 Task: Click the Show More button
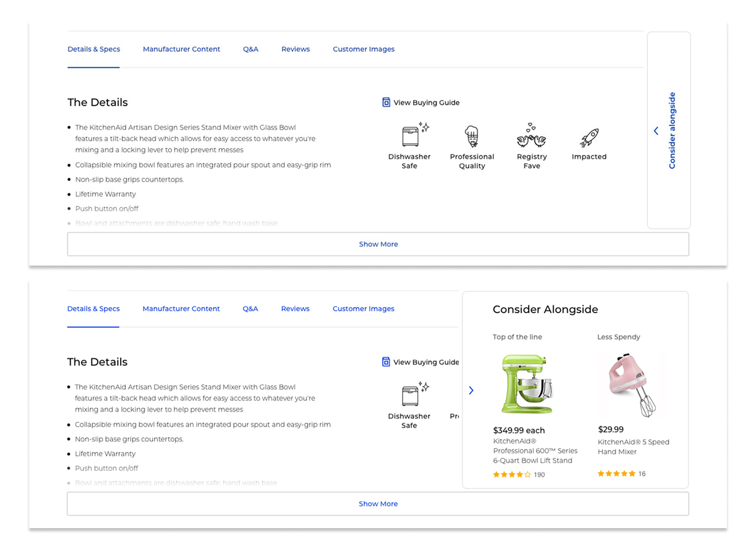pyautogui.click(x=378, y=244)
